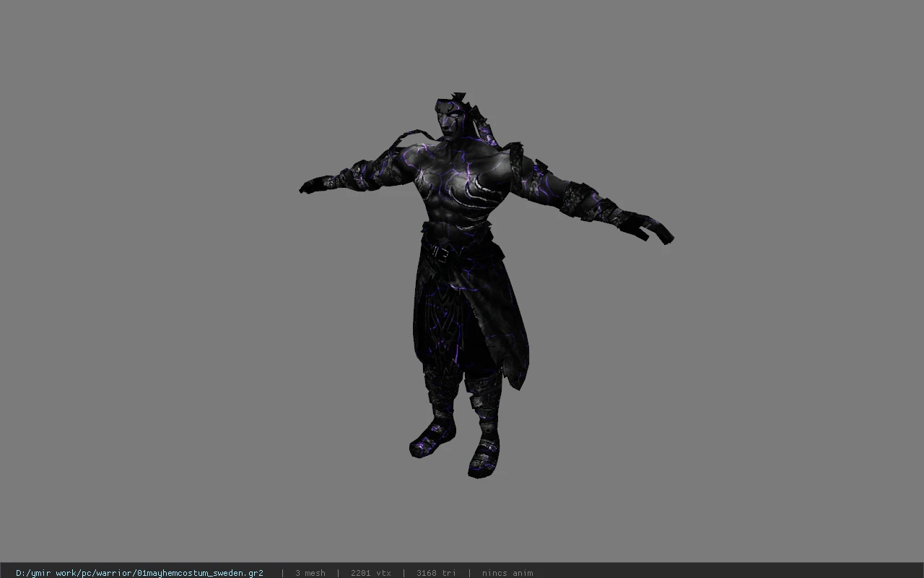Click the '3 mesh' status entry
The width and height of the screenshot is (924, 578).
(x=310, y=573)
